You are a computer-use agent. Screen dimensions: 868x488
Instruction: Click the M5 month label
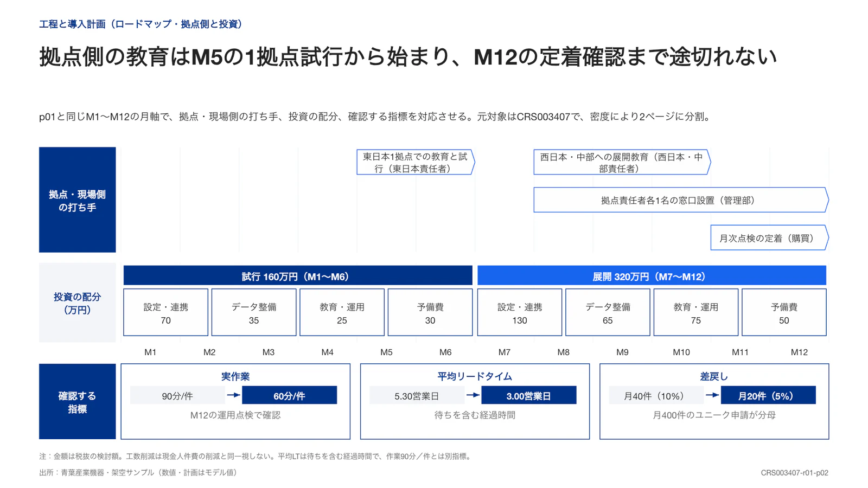(x=386, y=352)
